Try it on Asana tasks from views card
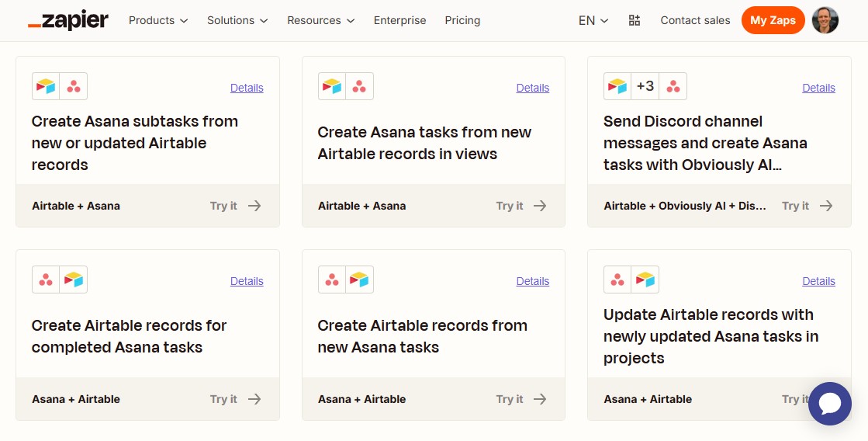 pos(510,206)
